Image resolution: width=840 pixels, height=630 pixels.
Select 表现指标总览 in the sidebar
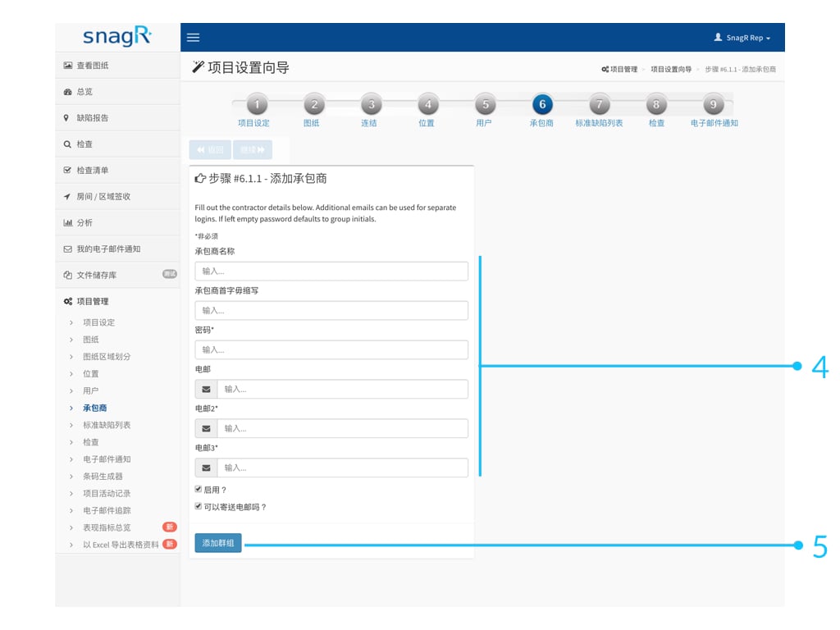coord(107,527)
